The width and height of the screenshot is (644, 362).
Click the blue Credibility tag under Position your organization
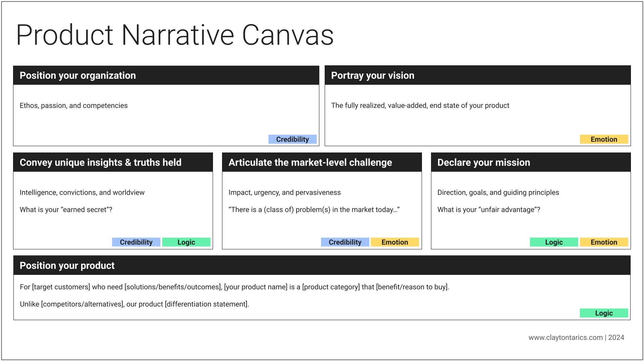click(x=292, y=139)
